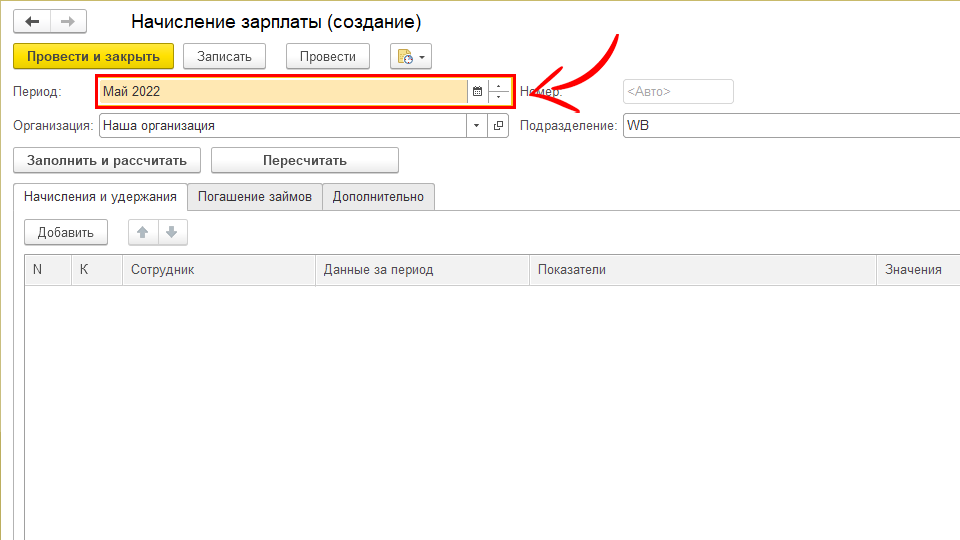960x540 pixels.
Task: Expand the Организация dropdown list
Action: coord(476,126)
